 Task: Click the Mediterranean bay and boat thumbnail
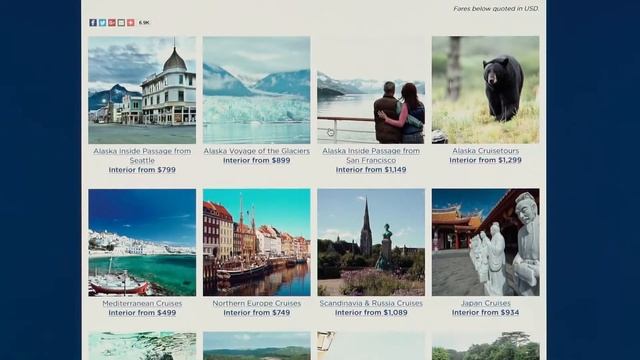[x=142, y=242]
